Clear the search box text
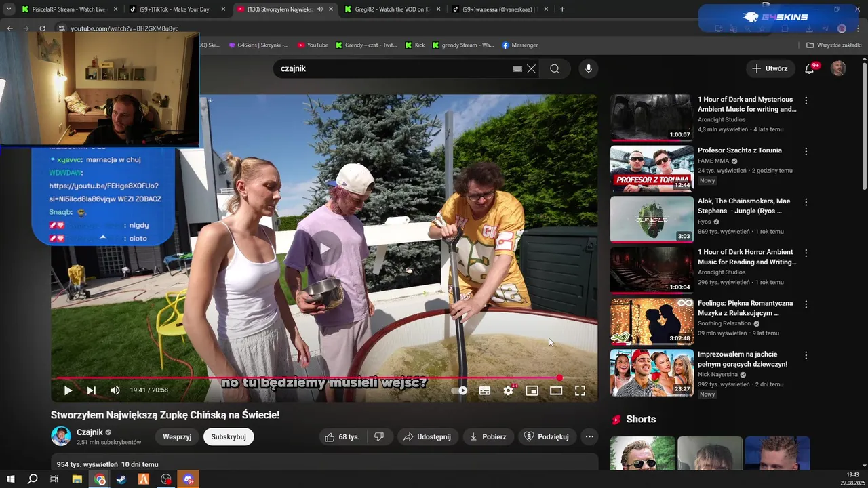Viewport: 868px width, 488px height. [x=531, y=68]
